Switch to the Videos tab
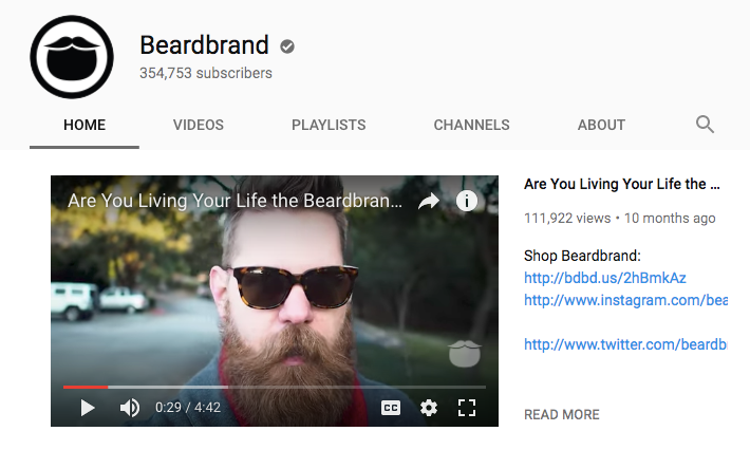Screen dimensions: 750x450 198,125
